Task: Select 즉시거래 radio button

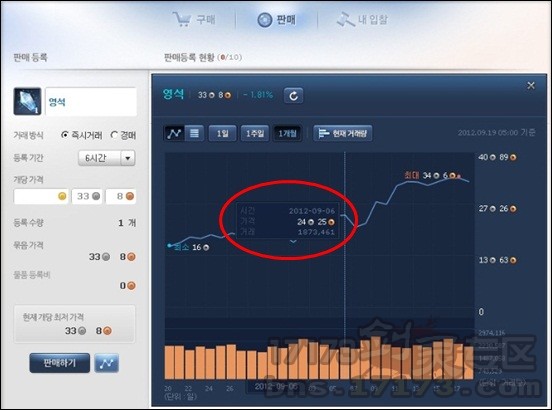Action: coord(65,135)
